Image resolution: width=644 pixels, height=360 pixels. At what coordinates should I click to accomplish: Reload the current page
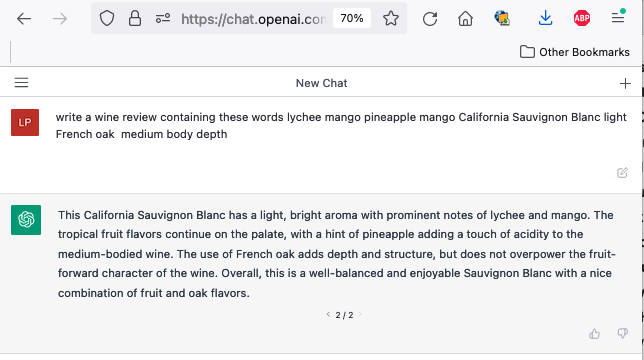tap(430, 19)
